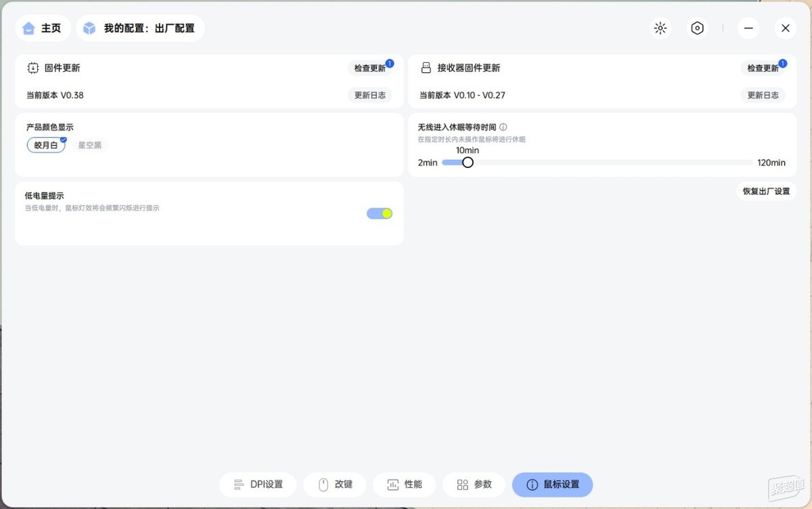
Task: Toggle the 低电量提示 switch
Action: pos(380,213)
